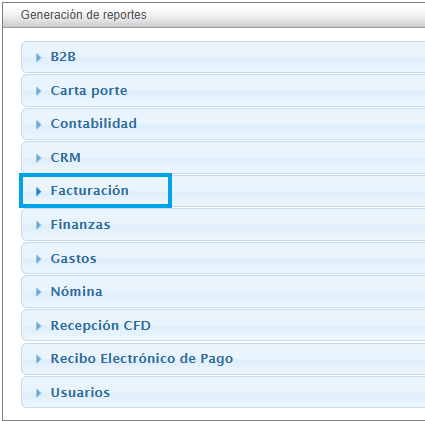Expand the Nómina arrow icon
This screenshot has width=425, height=421.
[x=39, y=292]
